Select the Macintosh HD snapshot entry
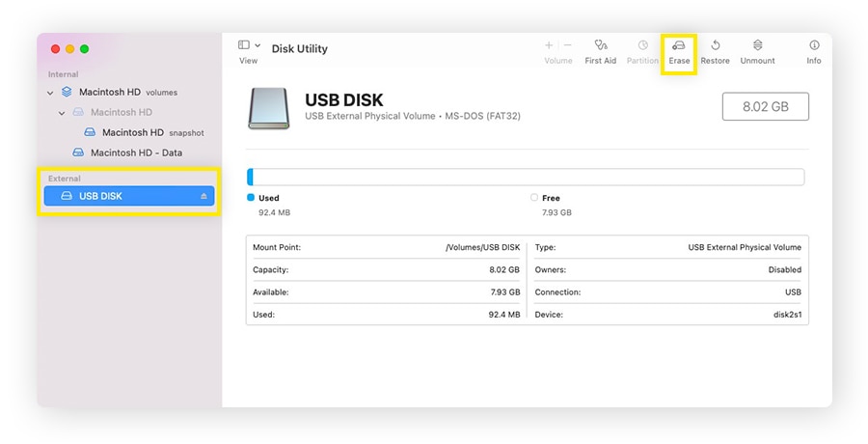Image resolution: width=868 pixels, height=444 pixels. (x=144, y=132)
